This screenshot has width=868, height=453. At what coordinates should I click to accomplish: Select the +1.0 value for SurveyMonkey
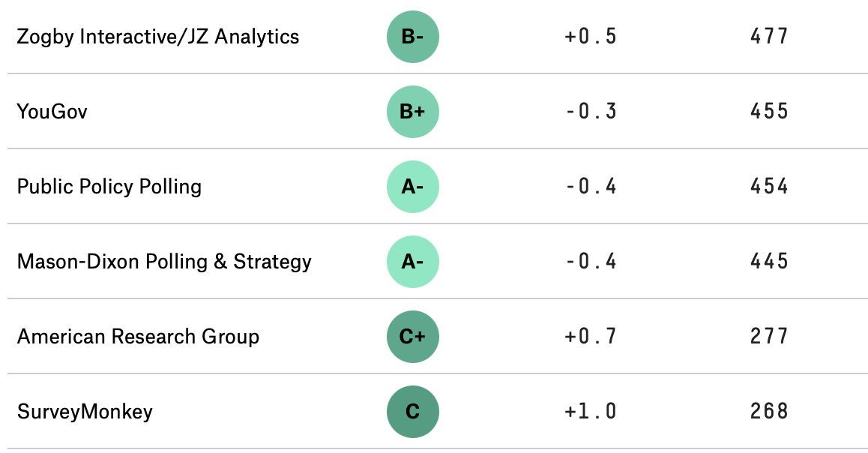pyautogui.click(x=590, y=412)
